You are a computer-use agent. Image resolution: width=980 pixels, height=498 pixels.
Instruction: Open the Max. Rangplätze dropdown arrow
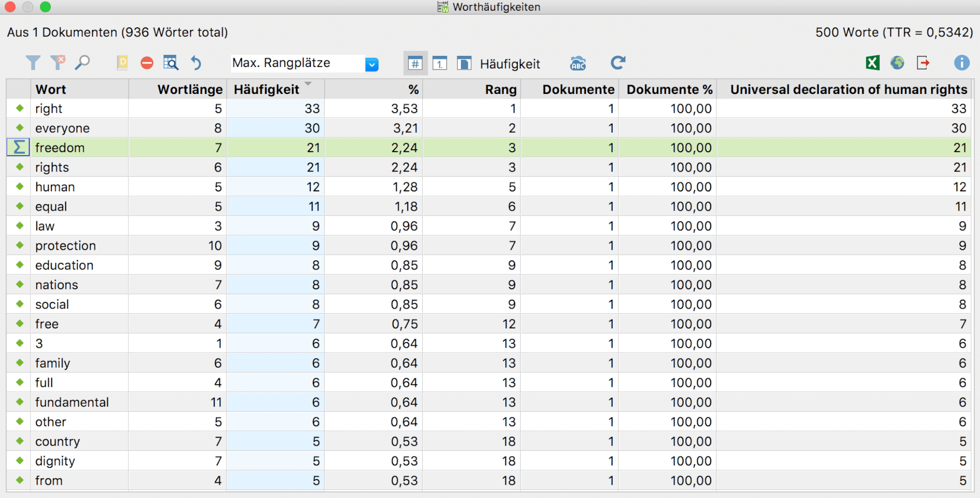pyautogui.click(x=372, y=64)
